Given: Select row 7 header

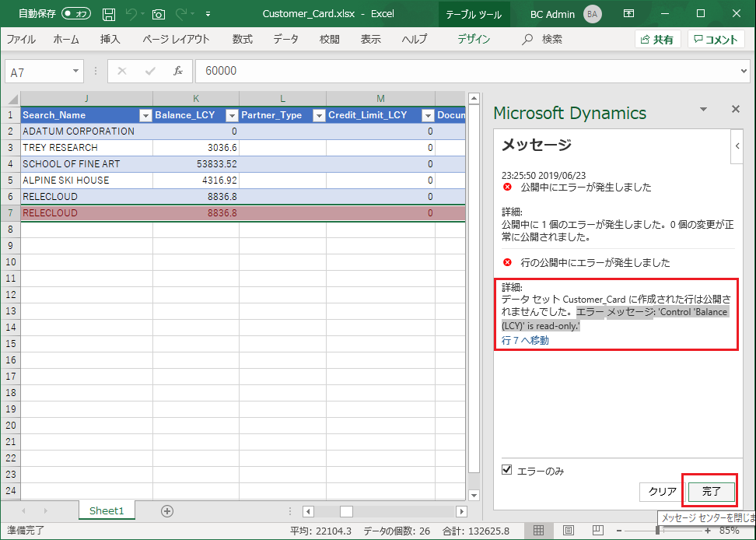Looking at the screenshot, I should click(x=11, y=212).
